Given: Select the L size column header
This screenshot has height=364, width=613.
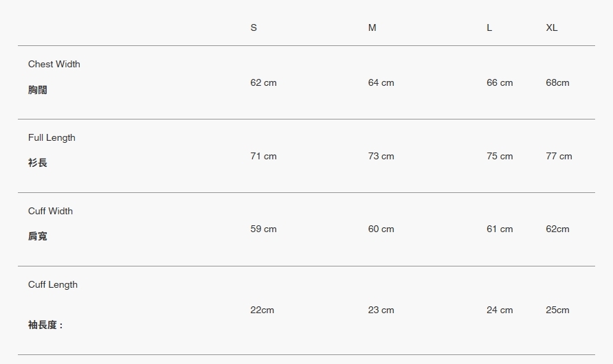Looking at the screenshot, I should tap(489, 27).
